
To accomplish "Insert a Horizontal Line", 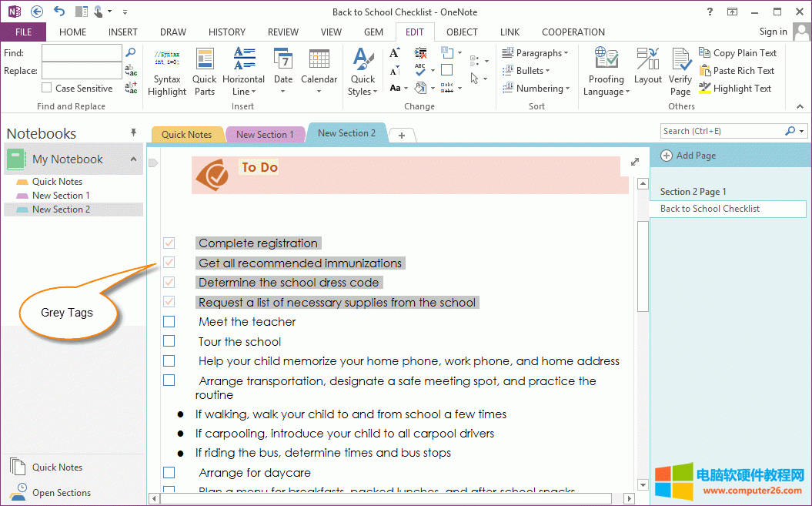I will pyautogui.click(x=243, y=59).
